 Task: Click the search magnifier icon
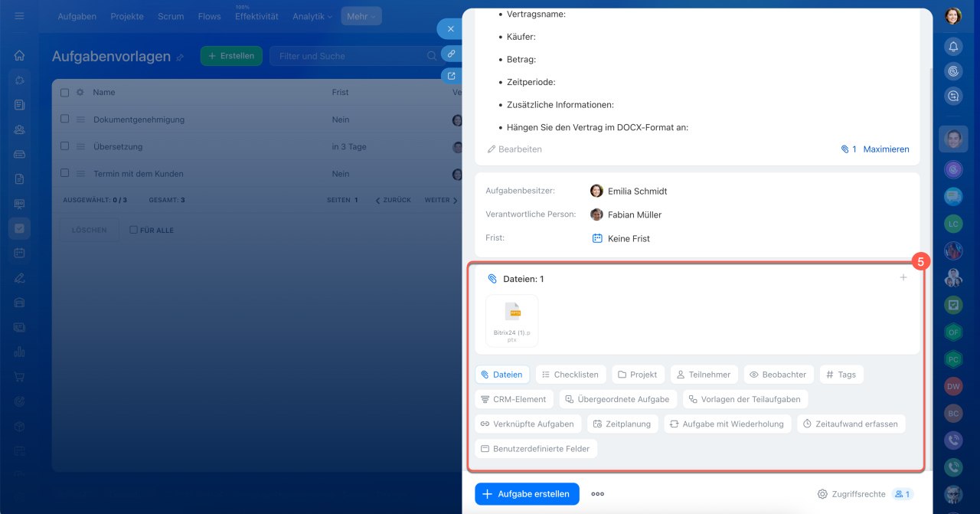click(432, 56)
